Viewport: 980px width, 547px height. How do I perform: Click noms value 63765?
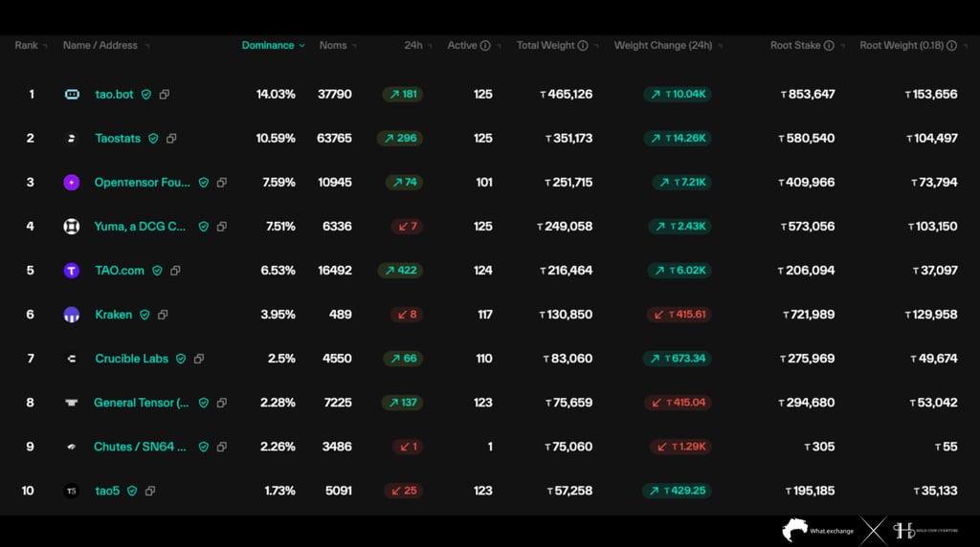[334, 138]
